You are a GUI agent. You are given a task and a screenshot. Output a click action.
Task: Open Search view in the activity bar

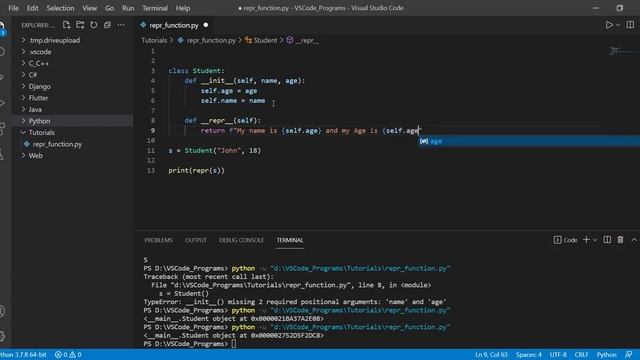tap(2, 51)
